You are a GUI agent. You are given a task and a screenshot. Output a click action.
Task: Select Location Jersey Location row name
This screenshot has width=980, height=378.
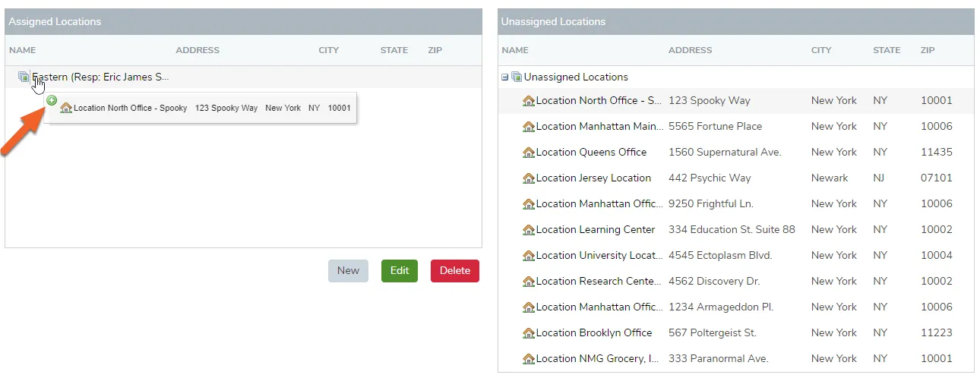tap(593, 178)
